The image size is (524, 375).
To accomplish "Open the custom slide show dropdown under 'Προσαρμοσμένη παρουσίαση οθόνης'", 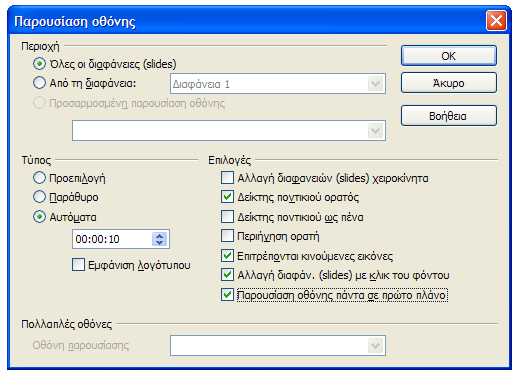I will coord(375,130).
